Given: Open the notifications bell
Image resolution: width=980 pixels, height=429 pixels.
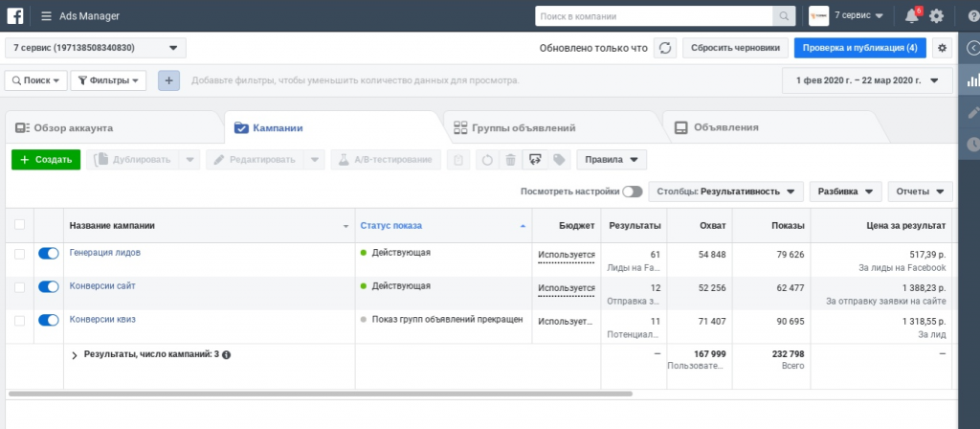Looking at the screenshot, I should pyautogui.click(x=911, y=15).
